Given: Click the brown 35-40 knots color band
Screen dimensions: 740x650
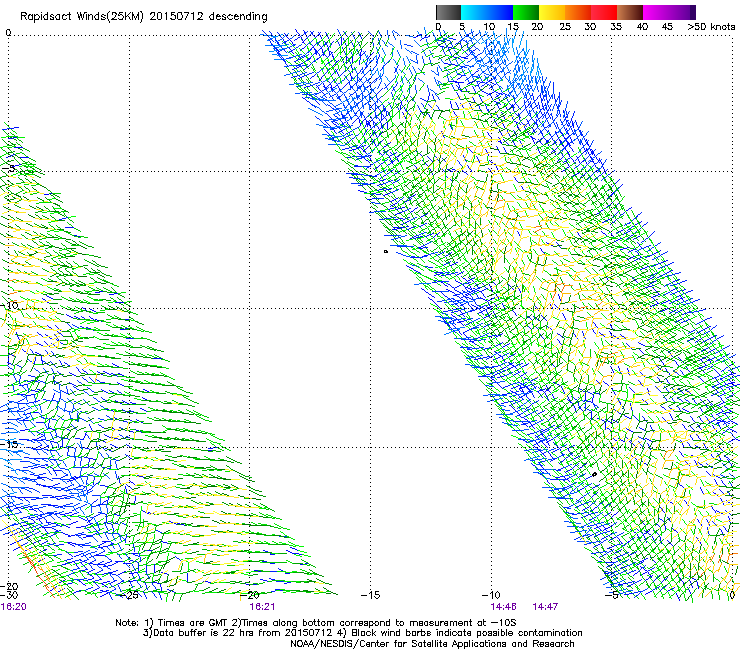Looking at the screenshot, I should tap(630, 12).
